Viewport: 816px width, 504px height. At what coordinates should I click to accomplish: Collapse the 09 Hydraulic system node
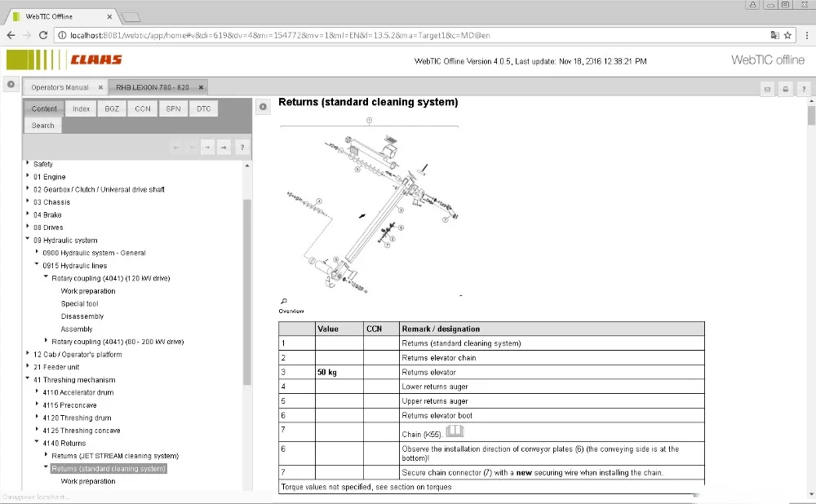(x=28, y=240)
